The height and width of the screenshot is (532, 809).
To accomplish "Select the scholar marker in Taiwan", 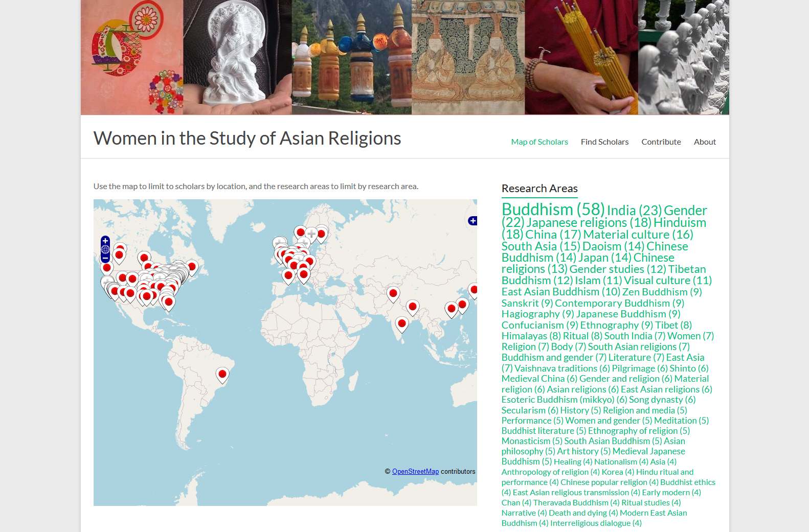I will coord(462,306).
